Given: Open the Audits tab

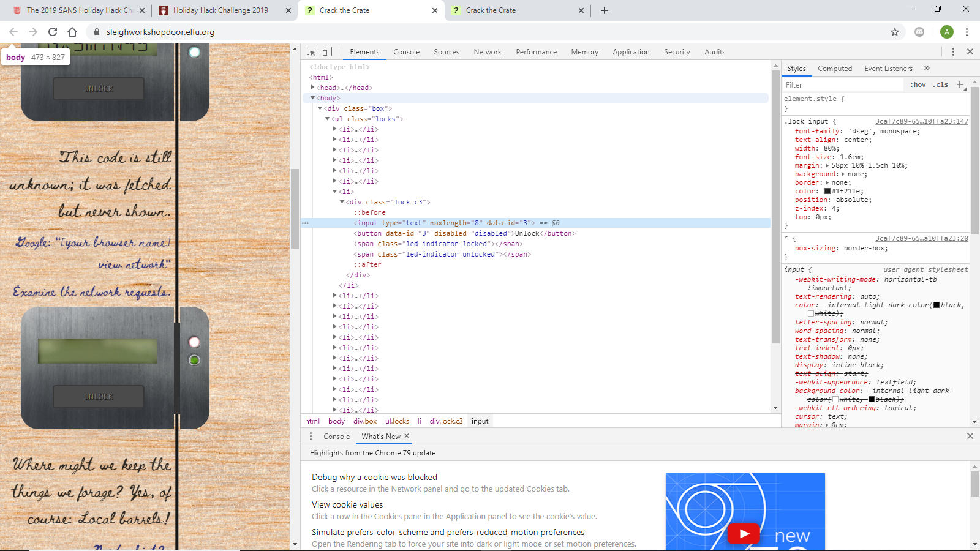Looking at the screenshot, I should [715, 52].
